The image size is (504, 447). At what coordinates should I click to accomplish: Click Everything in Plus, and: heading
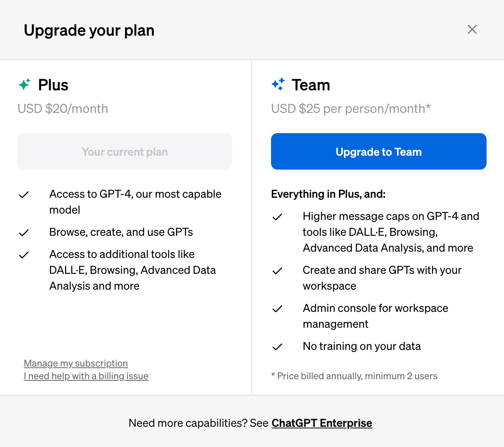tap(328, 194)
